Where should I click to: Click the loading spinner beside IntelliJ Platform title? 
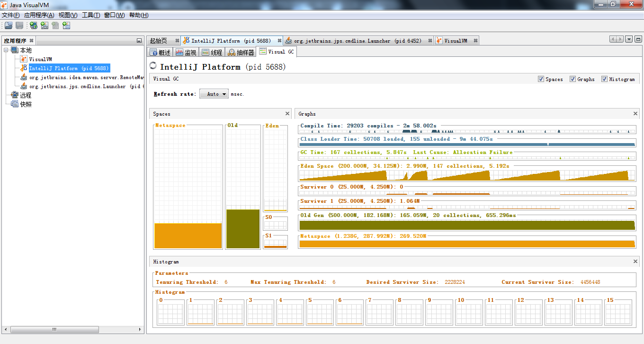click(153, 66)
